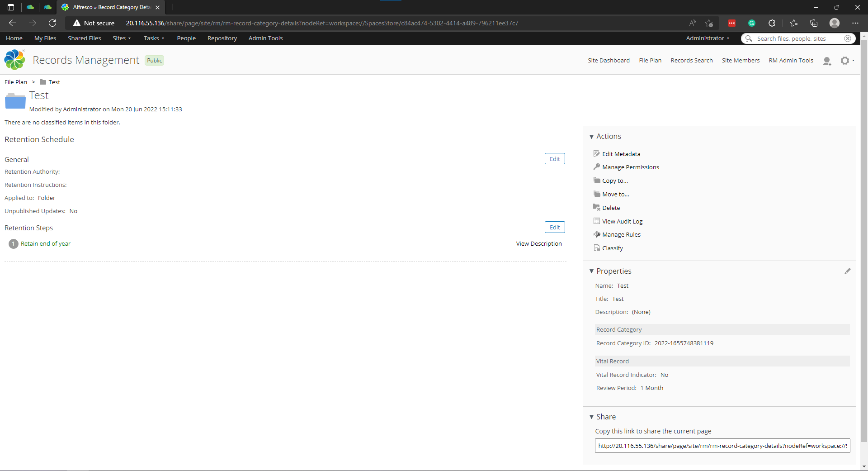Expand the Retain end of year step

[46, 243]
